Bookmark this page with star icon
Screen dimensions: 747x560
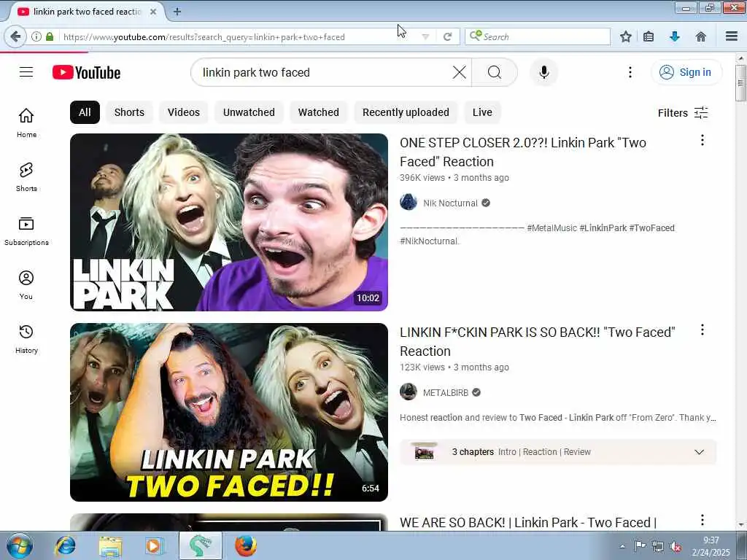click(x=625, y=36)
